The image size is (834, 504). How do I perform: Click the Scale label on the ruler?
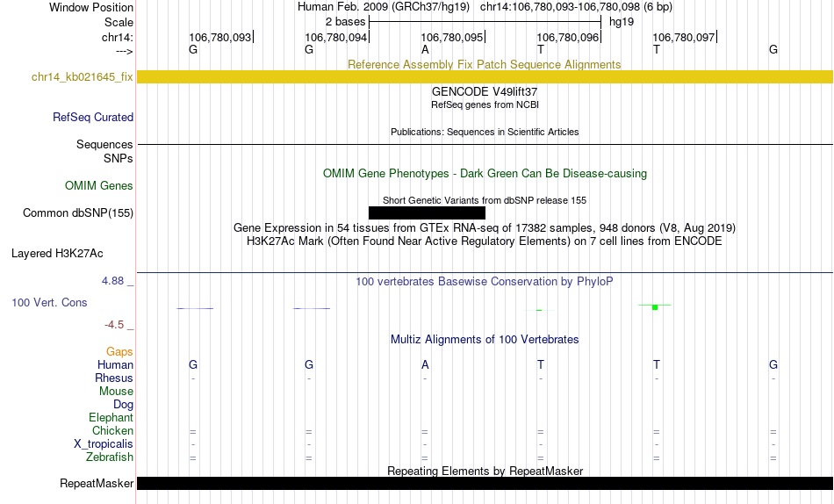pos(119,22)
